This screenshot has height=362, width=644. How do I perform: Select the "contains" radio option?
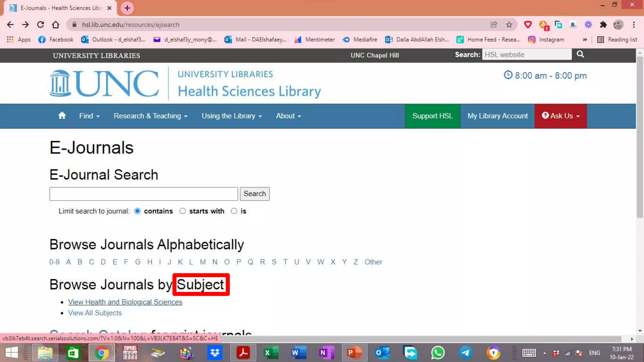pyautogui.click(x=137, y=211)
